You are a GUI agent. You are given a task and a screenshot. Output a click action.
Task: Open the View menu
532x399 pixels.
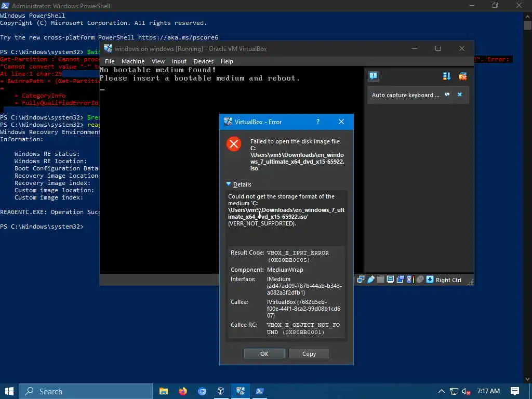coord(158,61)
